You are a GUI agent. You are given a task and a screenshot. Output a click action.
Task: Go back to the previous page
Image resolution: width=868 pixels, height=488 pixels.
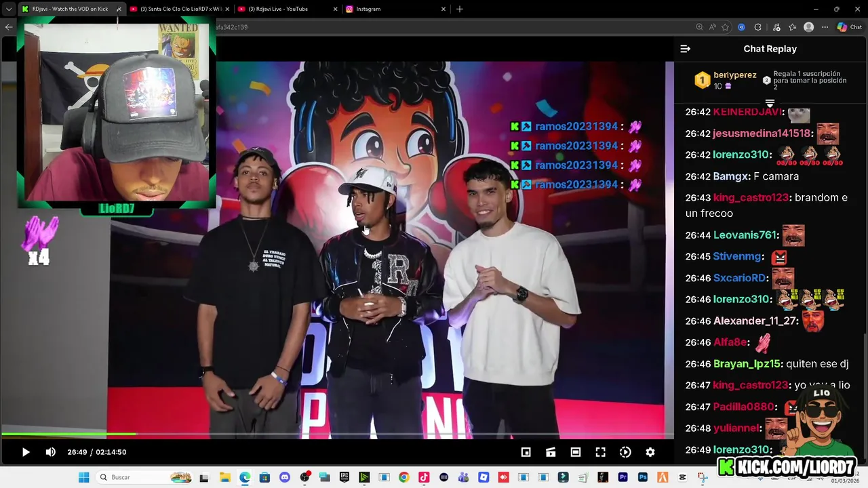pos(9,27)
